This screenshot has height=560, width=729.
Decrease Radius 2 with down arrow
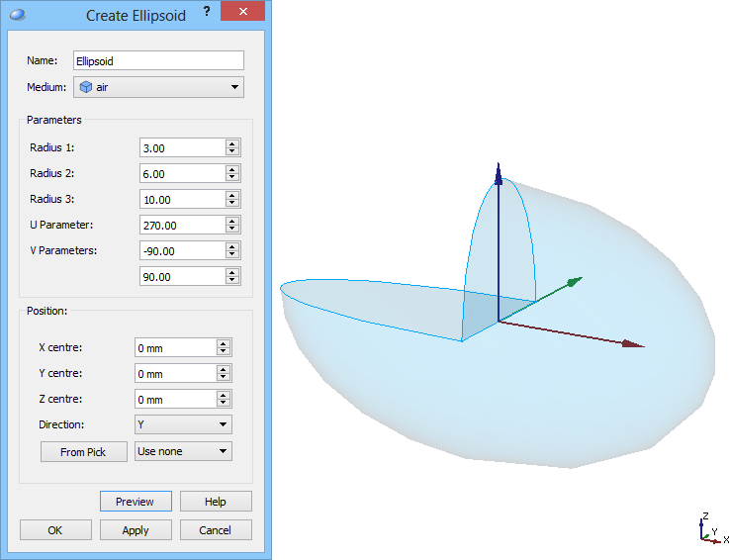click(x=232, y=178)
